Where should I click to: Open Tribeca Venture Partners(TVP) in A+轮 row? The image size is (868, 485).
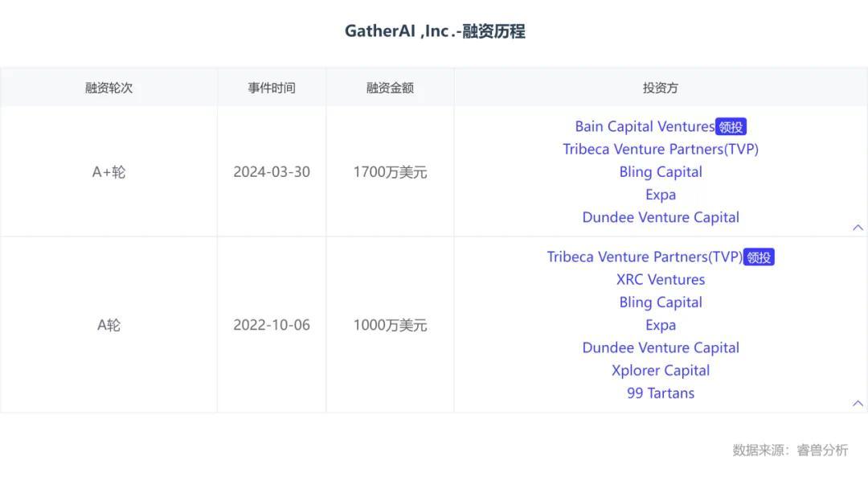click(661, 149)
